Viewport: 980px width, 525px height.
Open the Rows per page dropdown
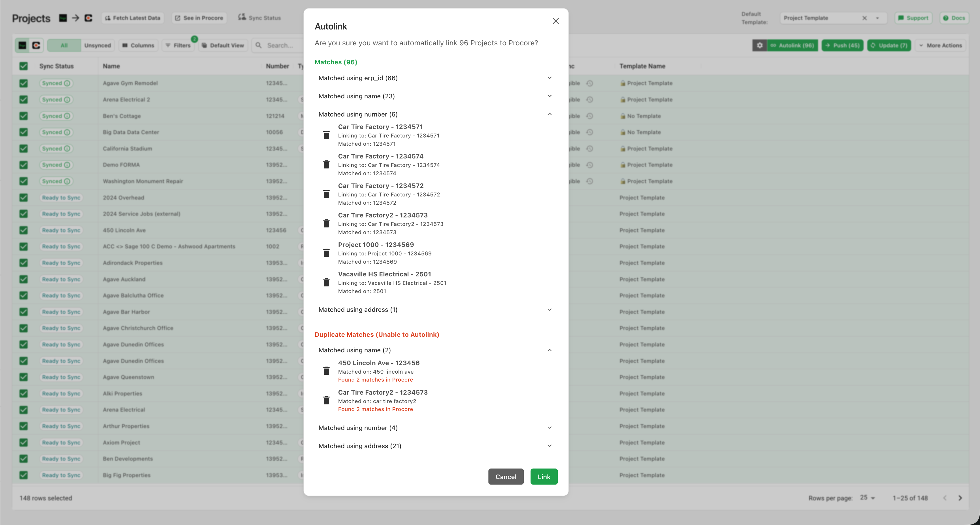[x=868, y=498]
